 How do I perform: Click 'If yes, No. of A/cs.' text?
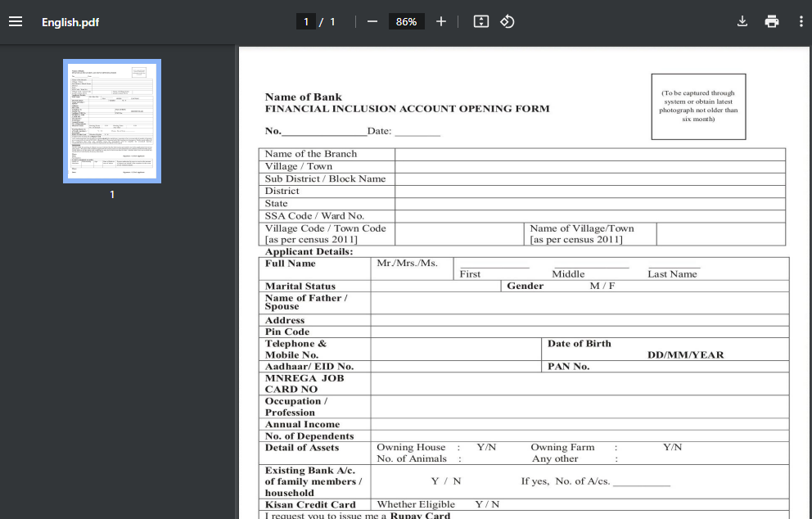coord(566,481)
